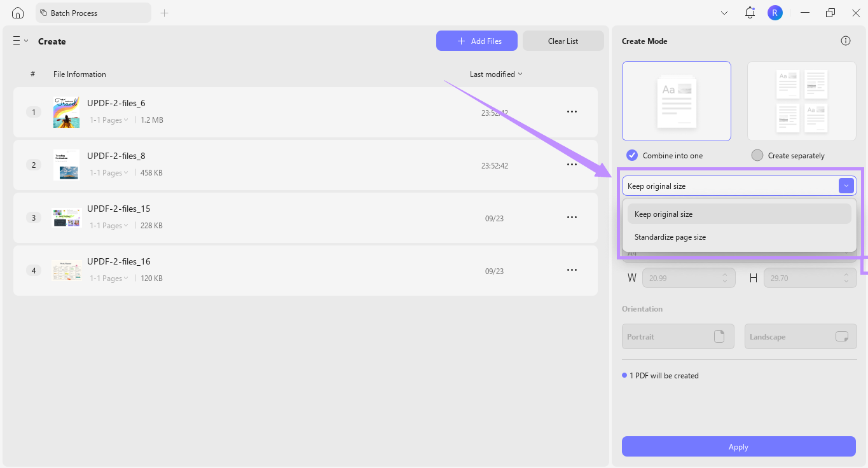The height and width of the screenshot is (468, 868).
Task: Click the three-dot menu for UPDF-2-files_6
Action: pos(571,111)
